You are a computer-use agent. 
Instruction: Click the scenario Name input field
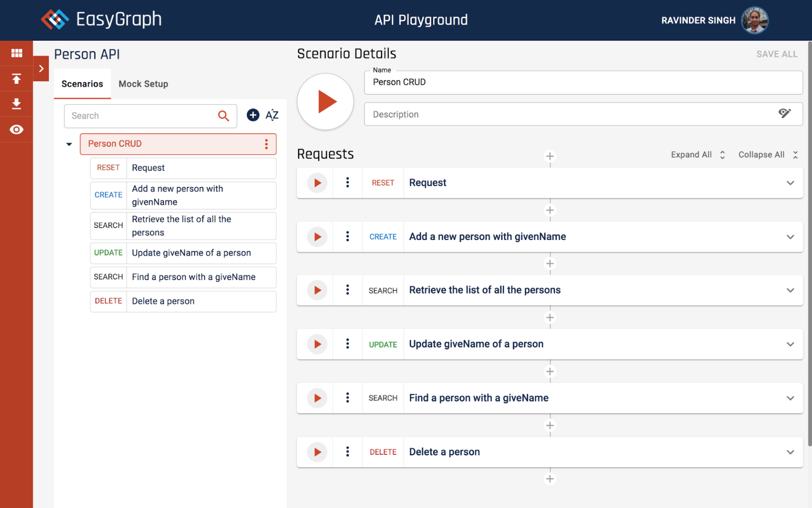pos(583,82)
